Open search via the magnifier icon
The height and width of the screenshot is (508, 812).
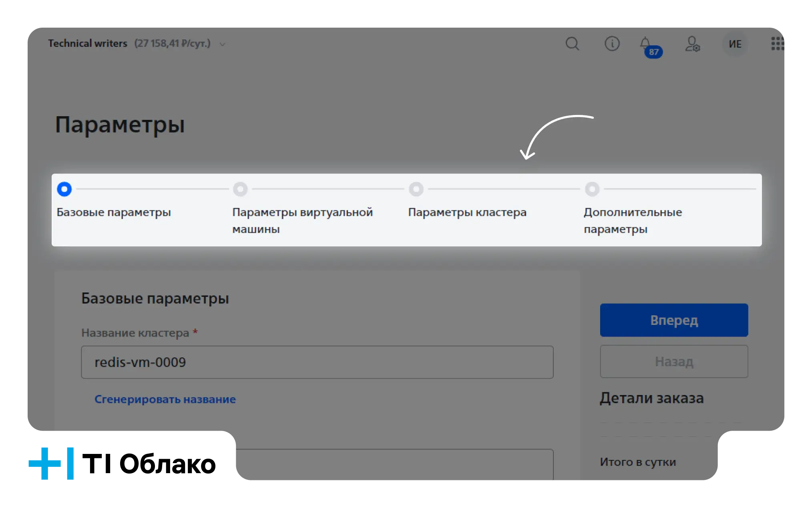tap(572, 44)
